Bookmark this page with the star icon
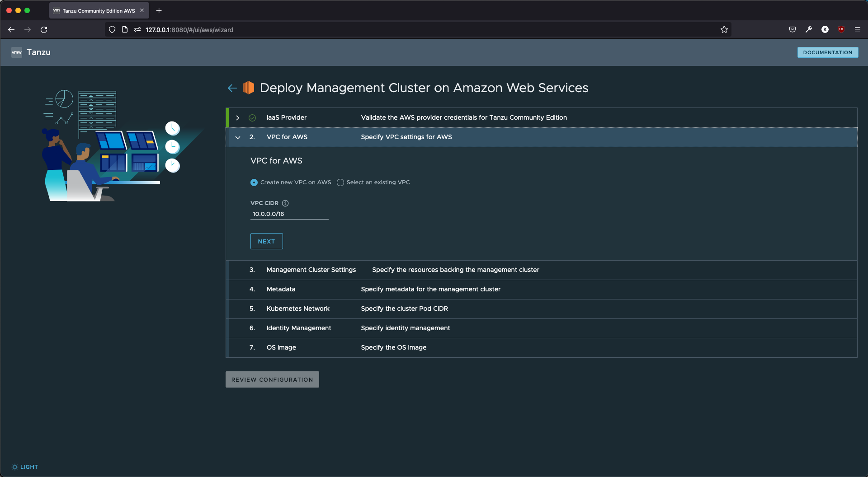Image resolution: width=868 pixels, height=477 pixels. pyautogui.click(x=724, y=30)
